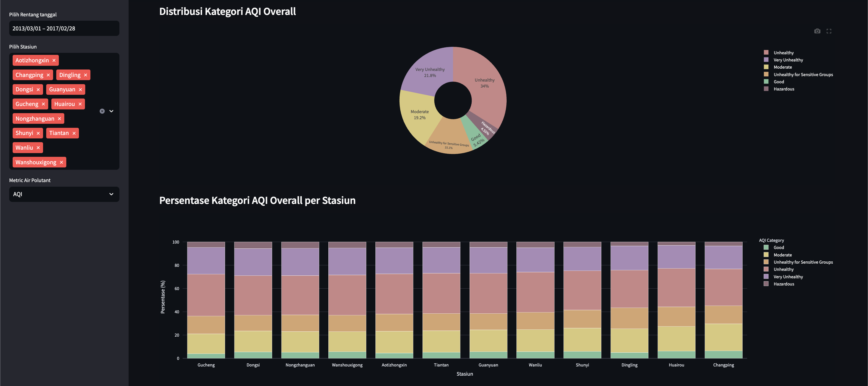Image resolution: width=868 pixels, height=386 pixels.
Task: Remove Dingling tag with its x
Action: (x=86, y=75)
